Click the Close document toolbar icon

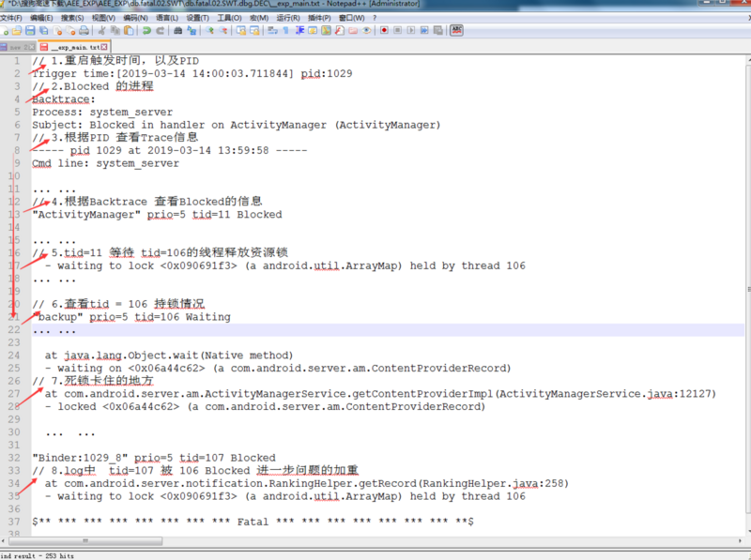point(57,31)
